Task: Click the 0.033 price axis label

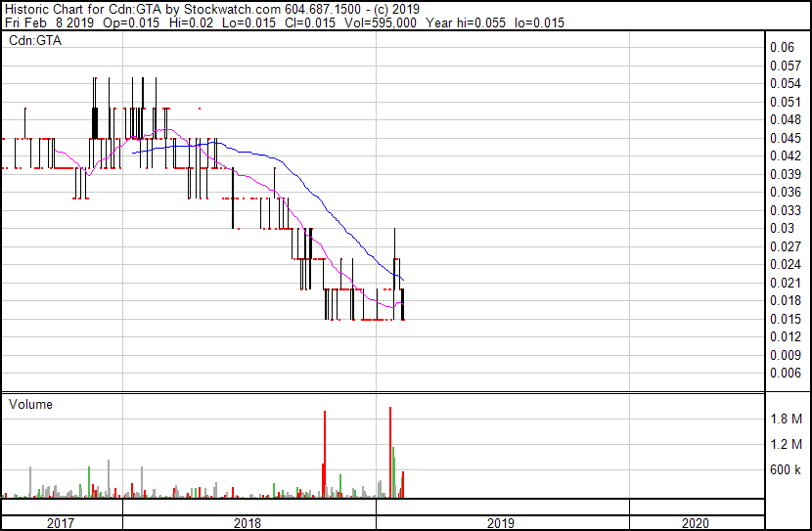Action: (x=785, y=210)
